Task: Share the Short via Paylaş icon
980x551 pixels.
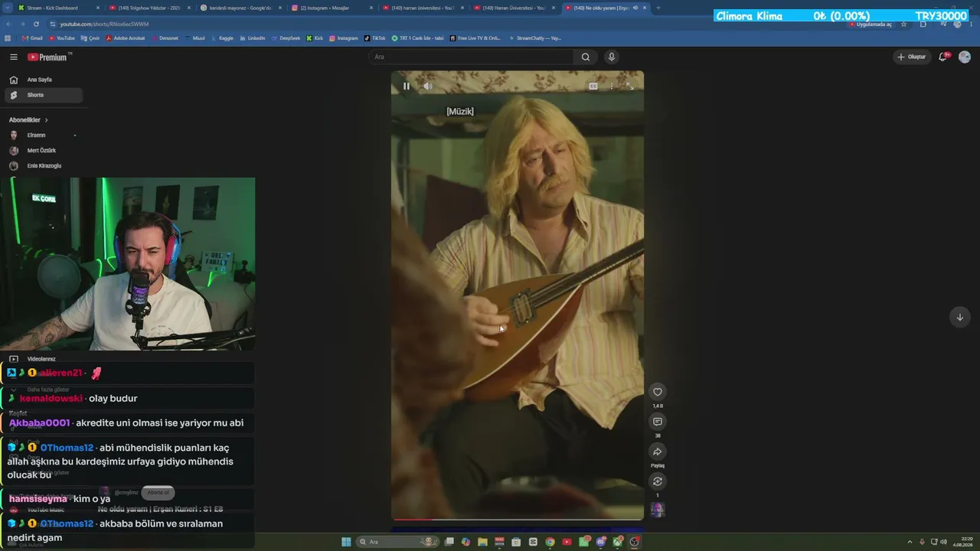Action: (x=657, y=452)
